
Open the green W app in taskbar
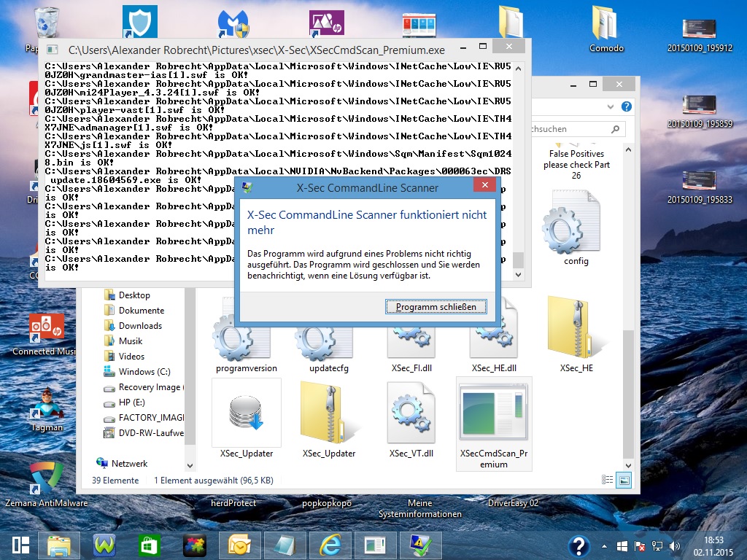point(104,545)
